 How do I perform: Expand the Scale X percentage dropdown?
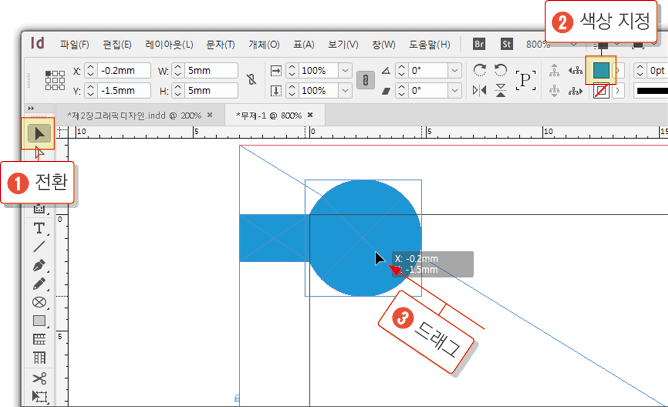point(346,70)
